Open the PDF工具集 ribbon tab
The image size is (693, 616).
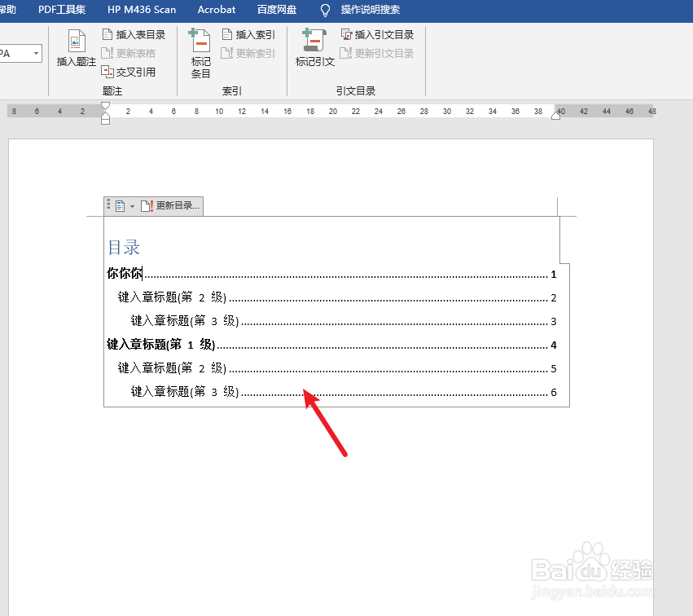click(62, 10)
